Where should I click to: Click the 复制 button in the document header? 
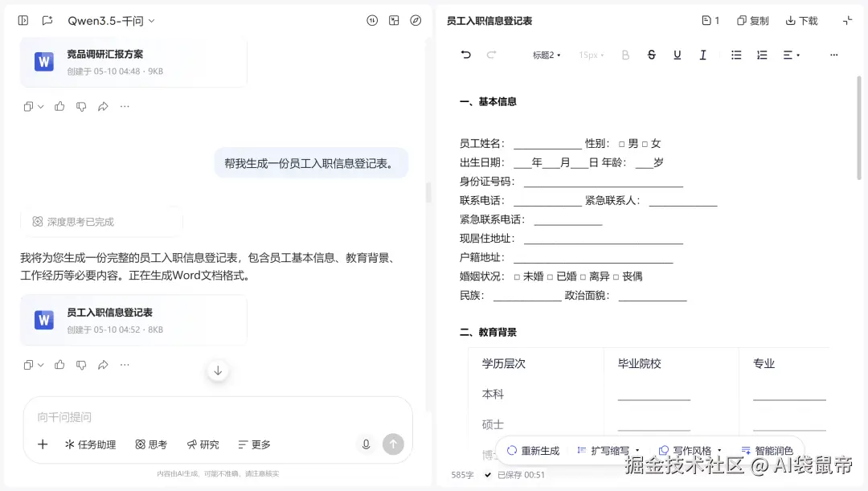(x=753, y=20)
